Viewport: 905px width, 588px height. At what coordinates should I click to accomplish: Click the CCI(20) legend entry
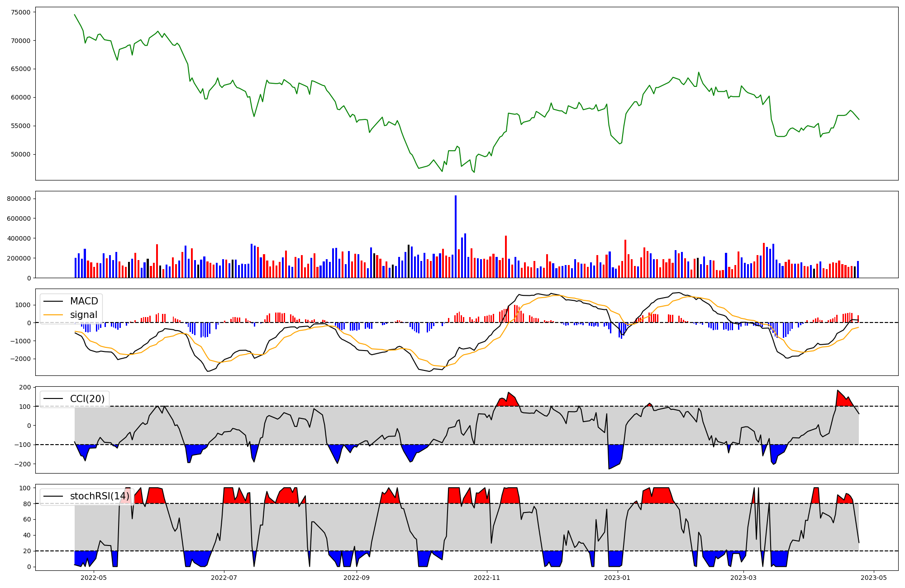pyautogui.click(x=87, y=399)
